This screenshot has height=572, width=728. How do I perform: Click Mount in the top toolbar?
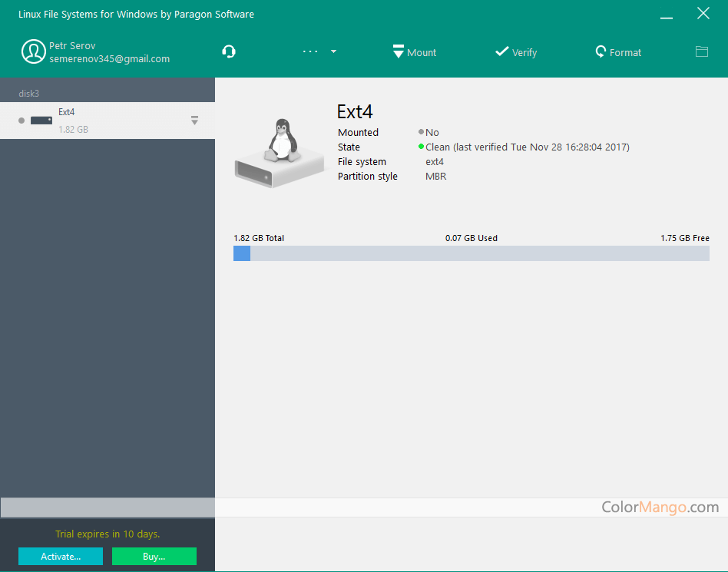coord(414,52)
